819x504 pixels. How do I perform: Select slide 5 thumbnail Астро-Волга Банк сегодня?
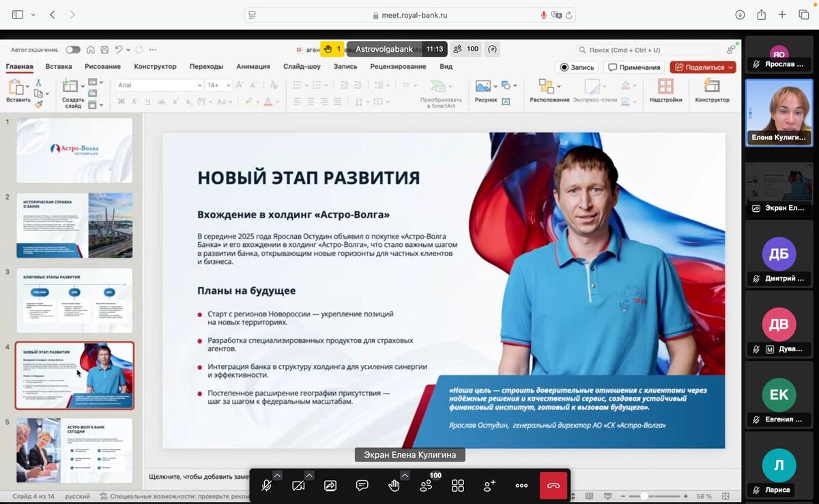click(x=74, y=450)
